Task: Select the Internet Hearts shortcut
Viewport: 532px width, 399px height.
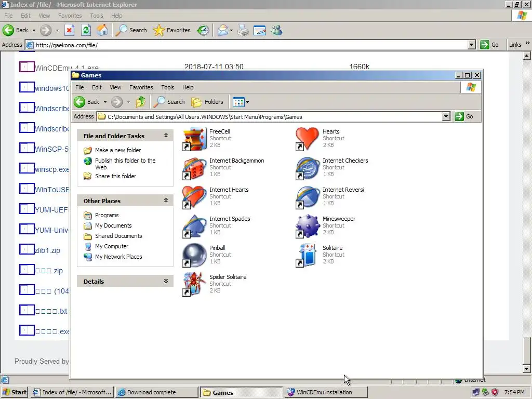Action: click(194, 197)
